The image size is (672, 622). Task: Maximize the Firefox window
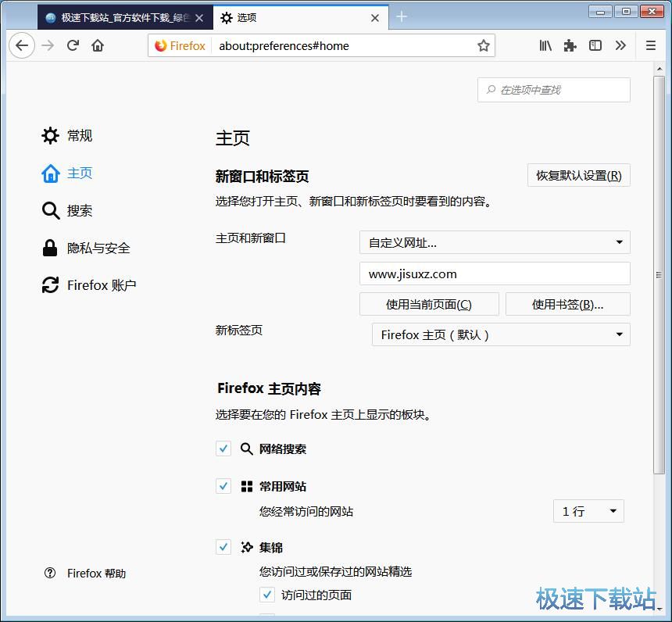point(626,12)
